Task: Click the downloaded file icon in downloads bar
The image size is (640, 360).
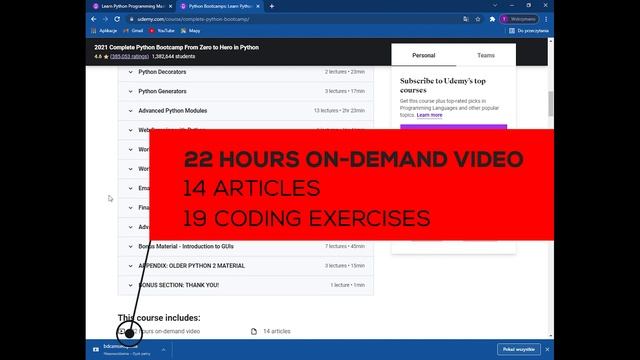Action: 96,349
